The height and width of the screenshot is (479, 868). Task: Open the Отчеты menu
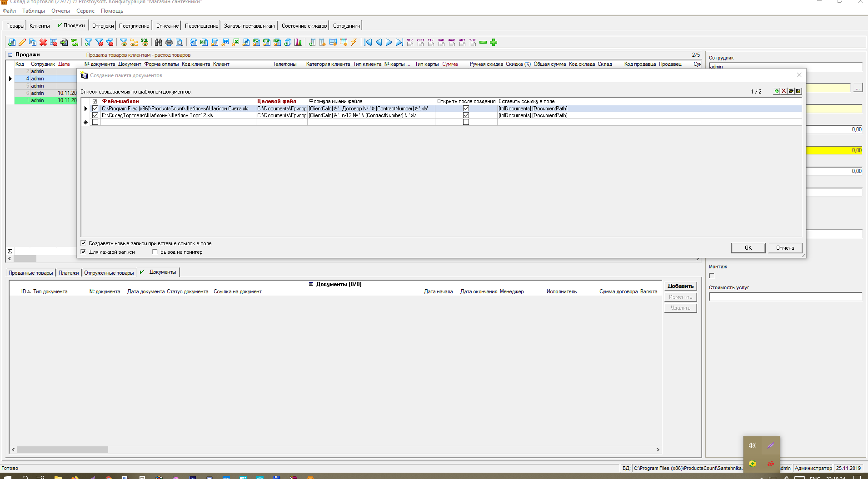[x=60, y=11]
